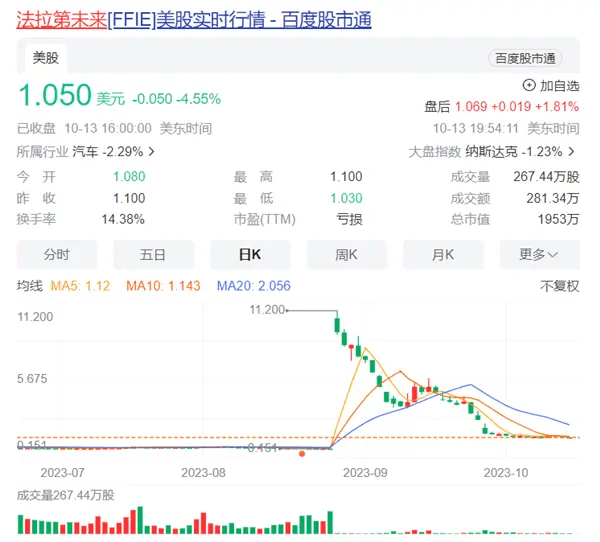Screen dimensions: 600x542
Task: Switch chart to 分时 view
Action: tap(57, 255)
